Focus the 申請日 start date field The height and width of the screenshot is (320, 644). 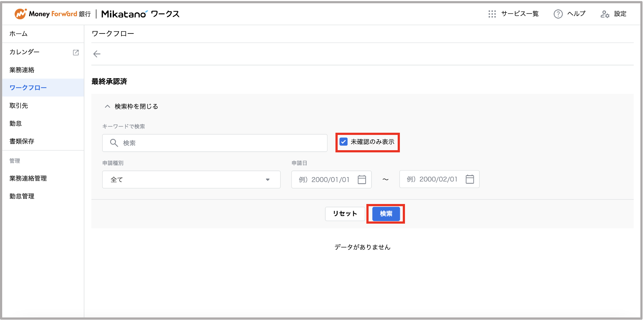point(331,179)
